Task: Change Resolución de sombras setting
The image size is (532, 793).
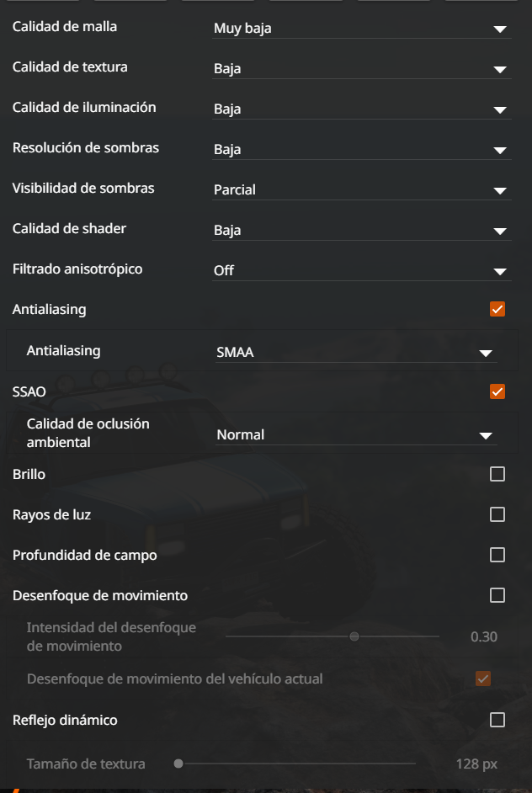Action: pos(362,150)
